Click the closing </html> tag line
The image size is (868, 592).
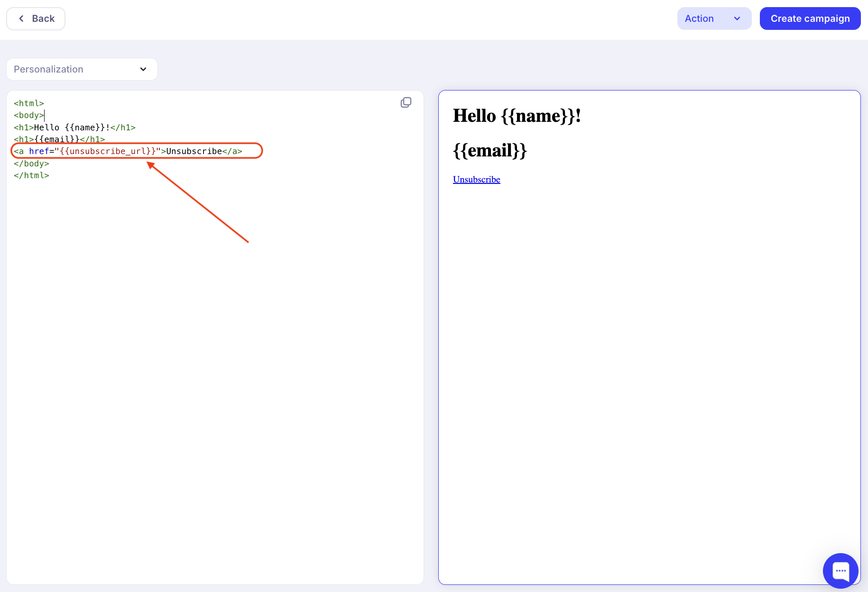[x=31, y=175]
